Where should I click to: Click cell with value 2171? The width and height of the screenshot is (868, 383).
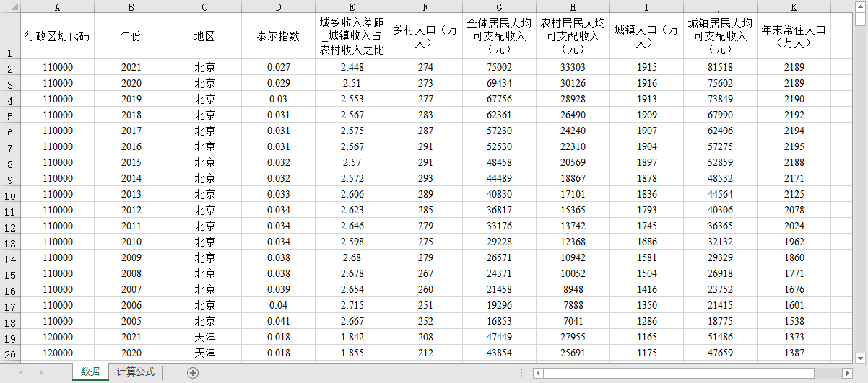[x=794, y=179]
